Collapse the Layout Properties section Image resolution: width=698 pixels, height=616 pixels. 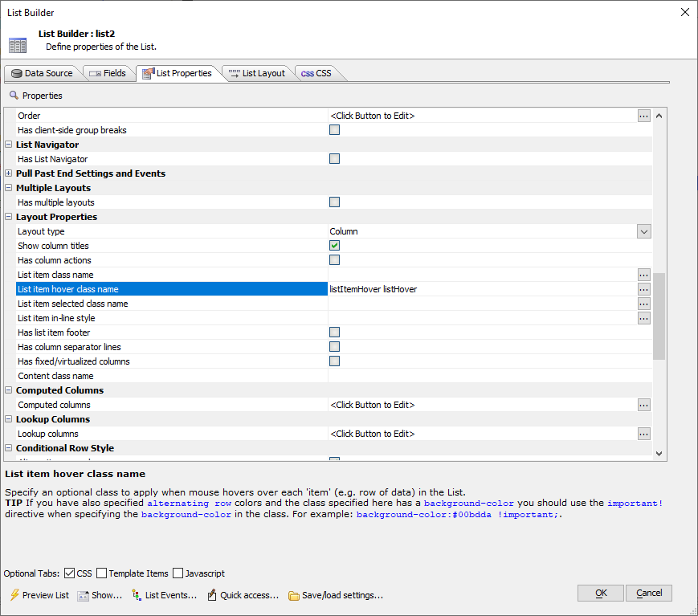click(9, 217)
